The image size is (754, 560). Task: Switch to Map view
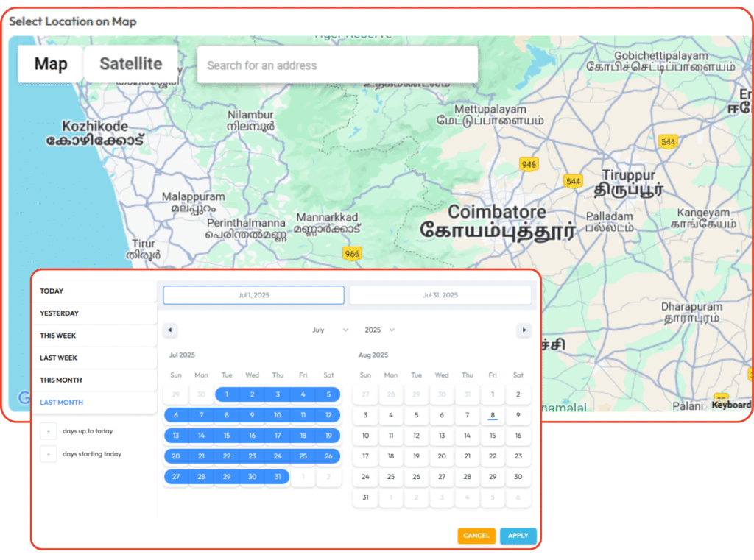[50, 64]
